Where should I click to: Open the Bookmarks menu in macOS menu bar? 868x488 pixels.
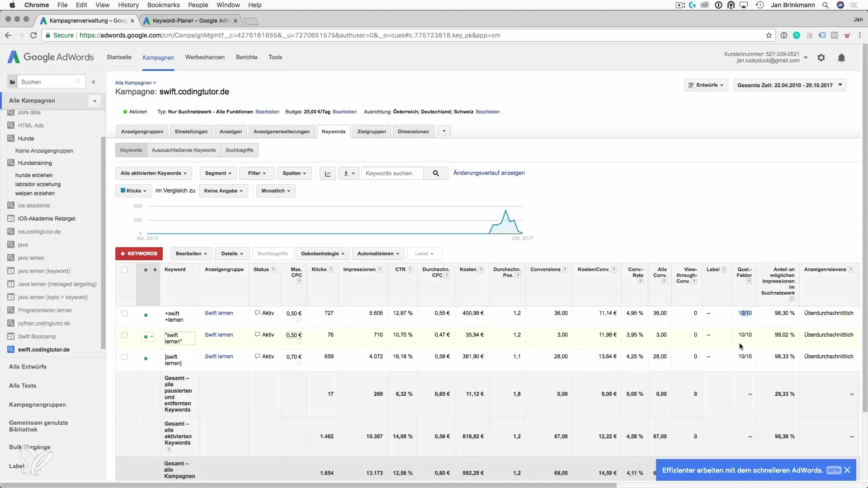tap(163, 5)
